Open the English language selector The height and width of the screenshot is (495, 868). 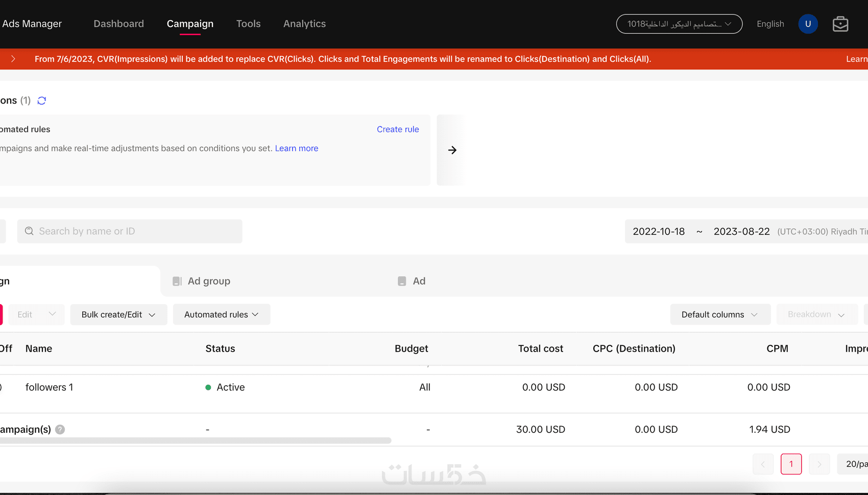(x=770, y=24)
